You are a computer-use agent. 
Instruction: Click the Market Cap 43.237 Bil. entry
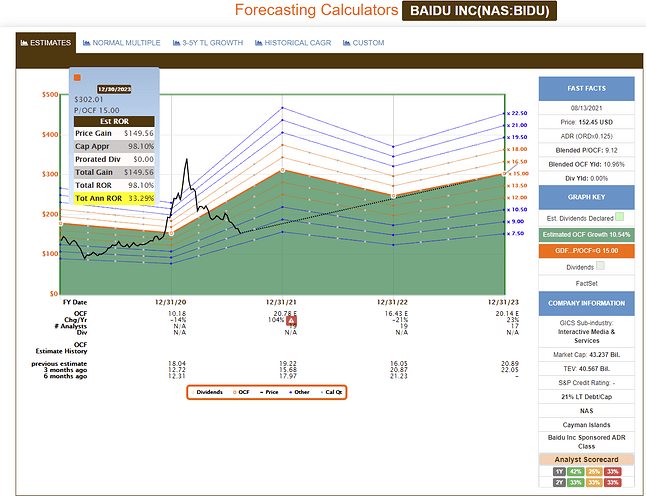coord(586,355)
